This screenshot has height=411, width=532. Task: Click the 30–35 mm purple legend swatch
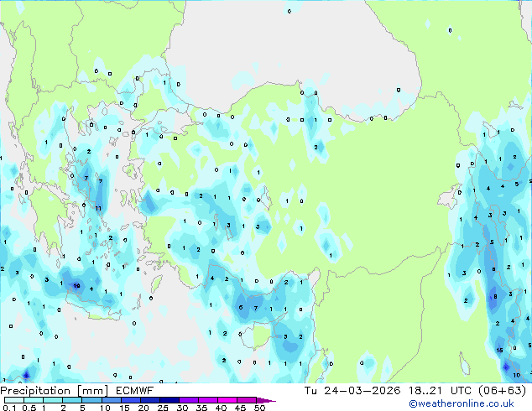[x=188, y=400]
